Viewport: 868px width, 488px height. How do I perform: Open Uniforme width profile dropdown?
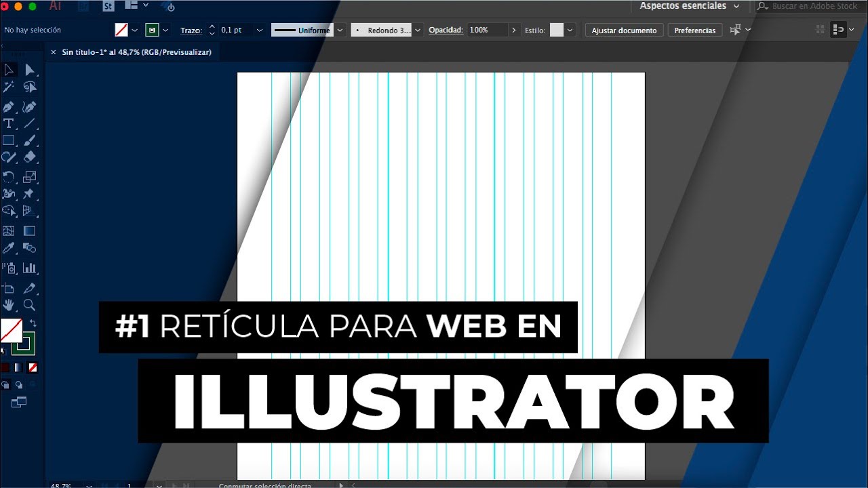pyautogui.click(x=340, y=30)
